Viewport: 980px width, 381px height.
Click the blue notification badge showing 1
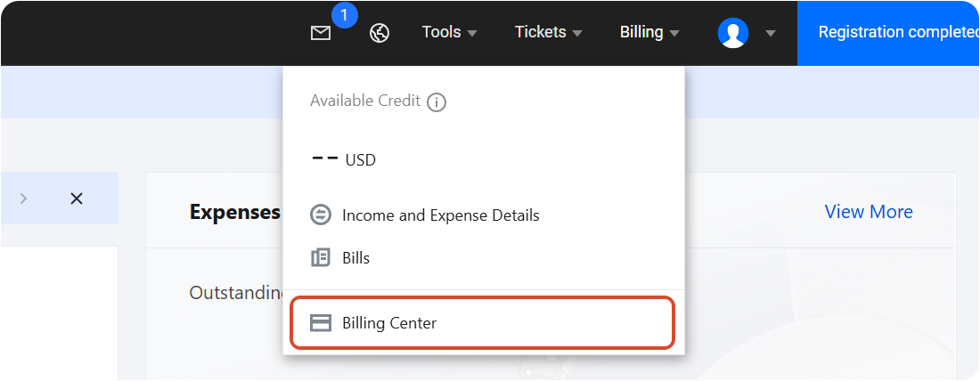(345, 15)
